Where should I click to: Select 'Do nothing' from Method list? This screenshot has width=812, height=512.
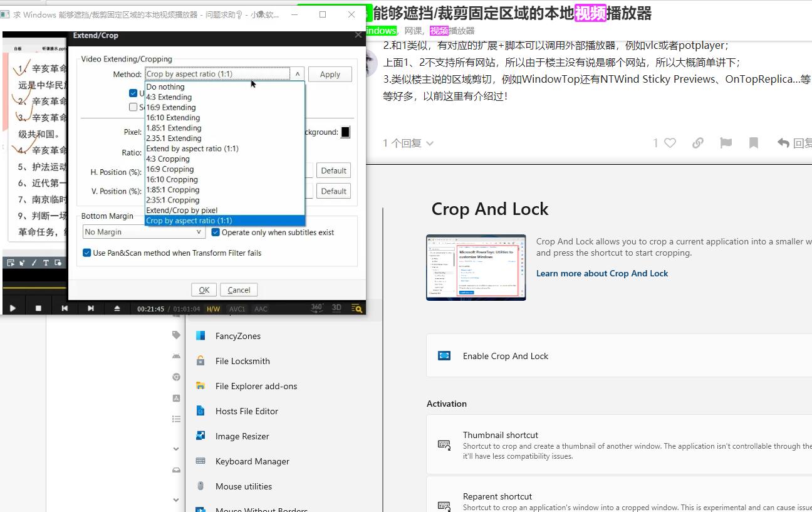click(x=225, y=87)
